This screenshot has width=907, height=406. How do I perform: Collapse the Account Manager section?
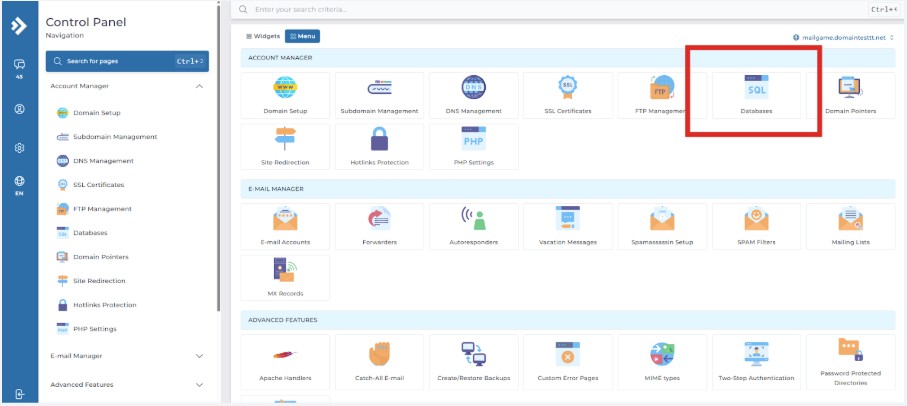199,87
